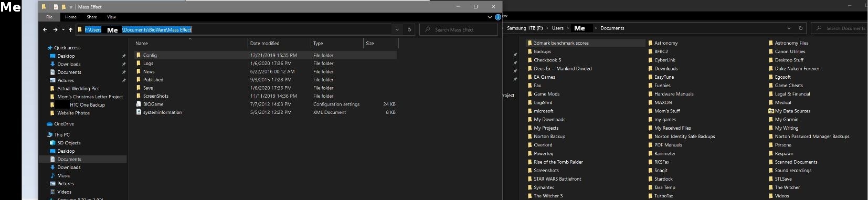868x200 pixels.
Task: Open HTC One Backup folder
Action: click(87, 105)
